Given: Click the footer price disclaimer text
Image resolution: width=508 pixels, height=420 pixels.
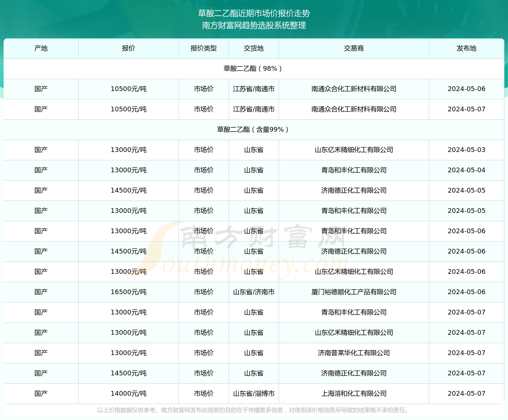Looking at the screenshot, I should (254, 410).
